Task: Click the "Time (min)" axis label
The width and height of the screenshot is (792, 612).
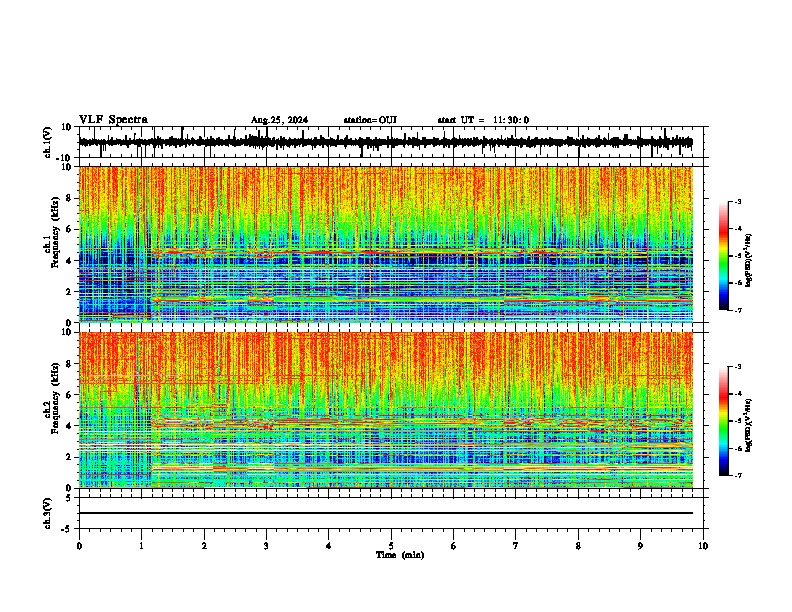Action: coord(400,555)
